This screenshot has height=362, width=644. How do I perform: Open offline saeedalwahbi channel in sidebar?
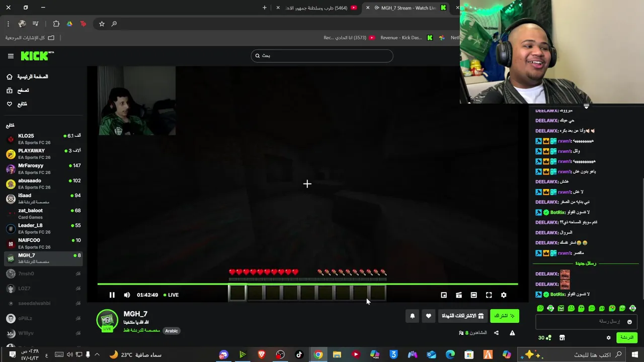(x=43, y=303)
